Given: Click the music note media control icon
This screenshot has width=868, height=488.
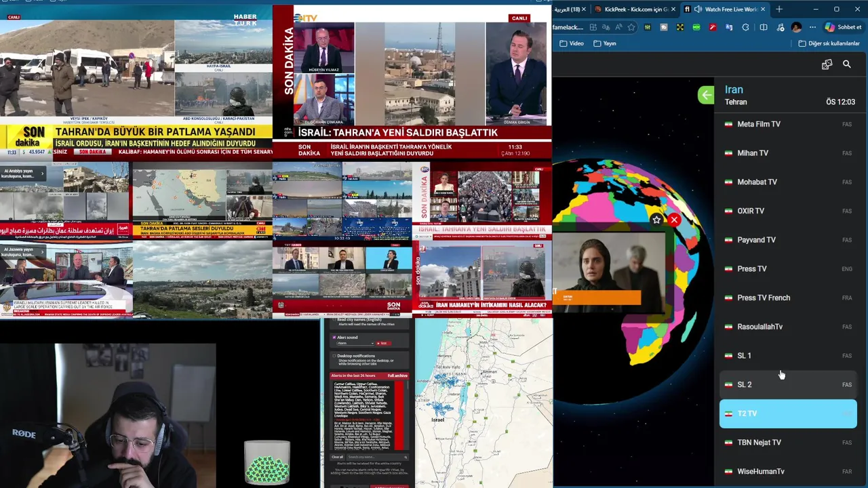Looking at the screenshot, I should click(x=781, y=27).
